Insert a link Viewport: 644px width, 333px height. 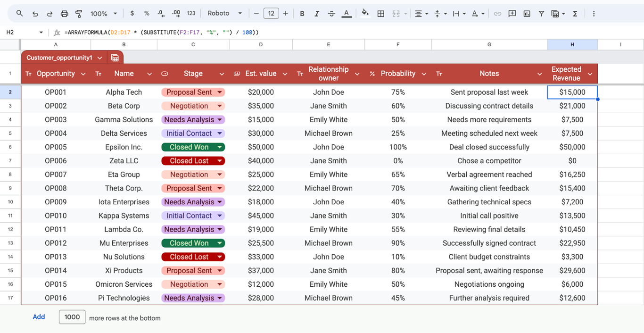(497, 14)
